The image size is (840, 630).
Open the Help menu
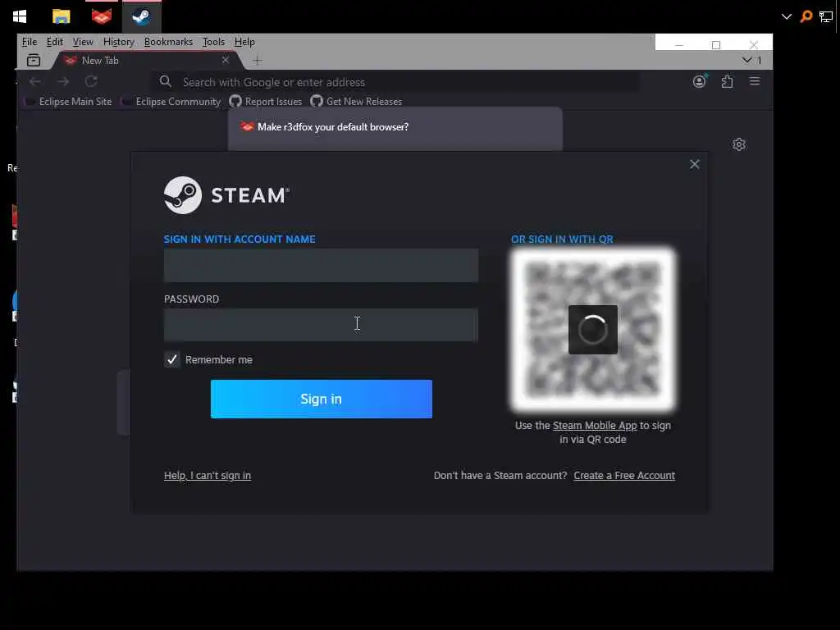[244, 42]
